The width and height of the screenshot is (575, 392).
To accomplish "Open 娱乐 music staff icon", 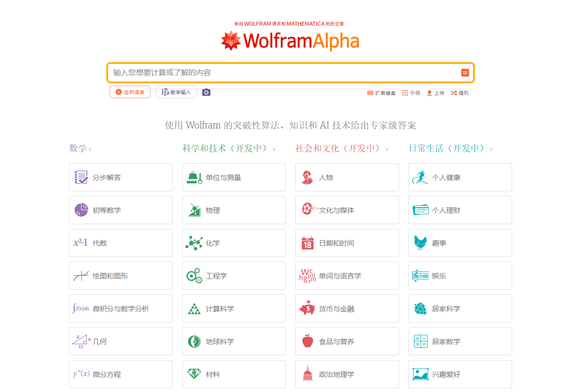I will point(421,276).
